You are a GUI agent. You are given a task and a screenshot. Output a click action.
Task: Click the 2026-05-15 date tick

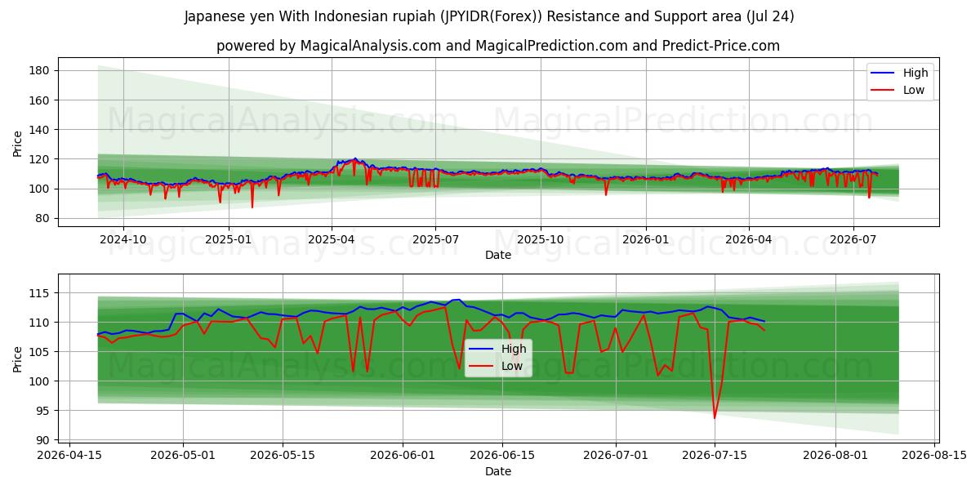(x=283, y=455)
